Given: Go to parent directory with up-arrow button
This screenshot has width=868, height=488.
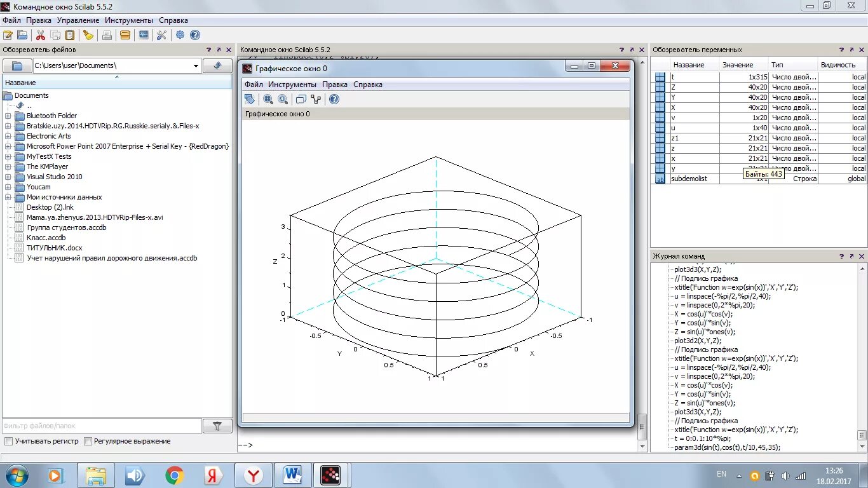Looking at the screenshot, I should tap(217, 65).
